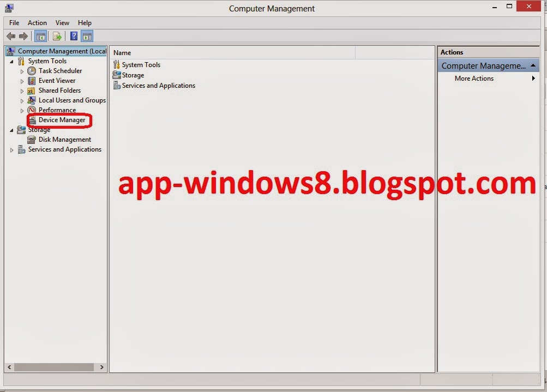Select Services and Applications text in list

[x=158, y=86]
